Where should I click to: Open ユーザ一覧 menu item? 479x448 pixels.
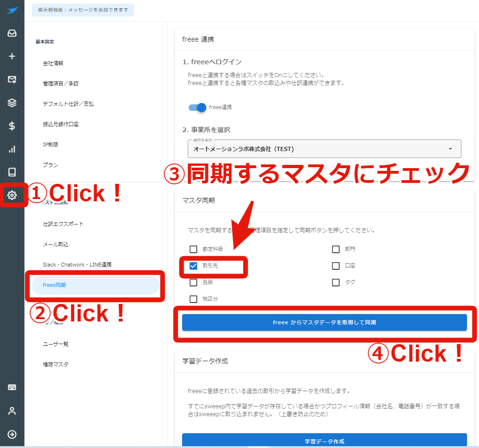[55, 344]
